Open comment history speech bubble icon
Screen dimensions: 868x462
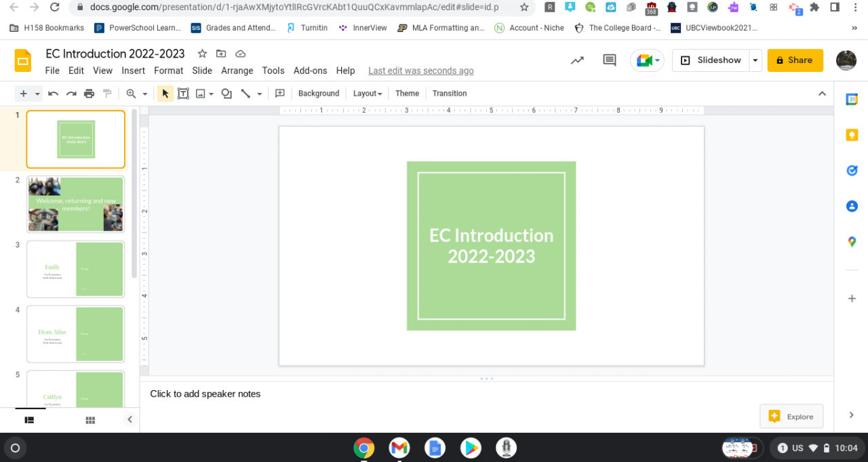click(609, 60)
